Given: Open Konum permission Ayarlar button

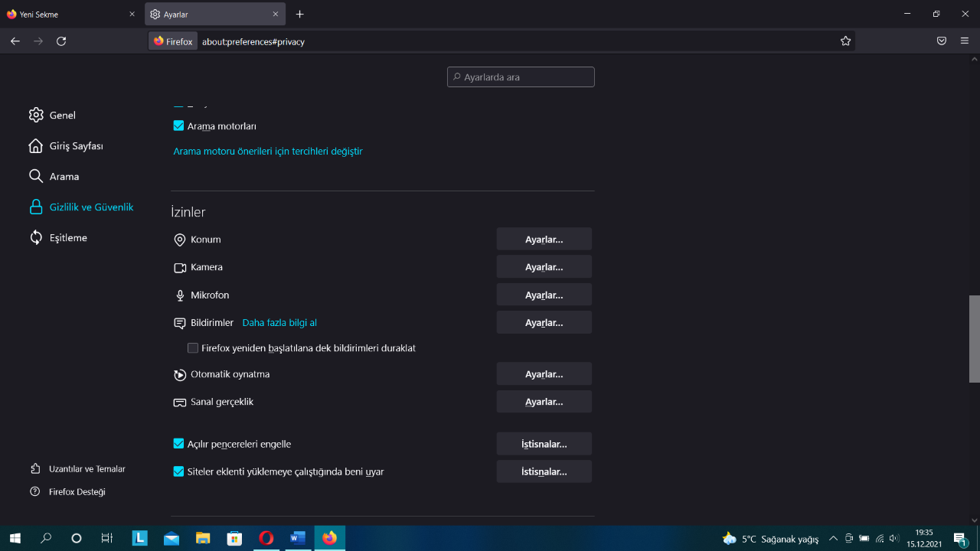Looking at the screenshot, I should click(x=544, y=239).
